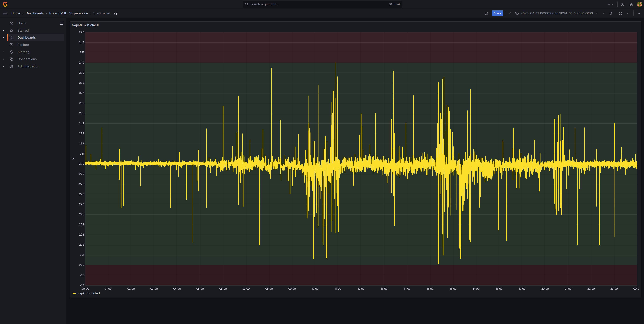Undock the sidebar menu panel
Viewport: 644px width, 324px height.
click(61, 23)
